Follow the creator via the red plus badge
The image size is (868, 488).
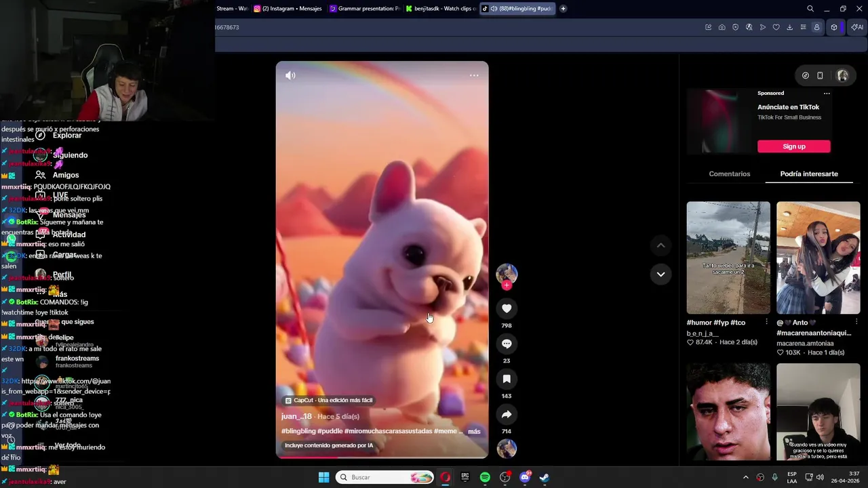coord(507,285)
